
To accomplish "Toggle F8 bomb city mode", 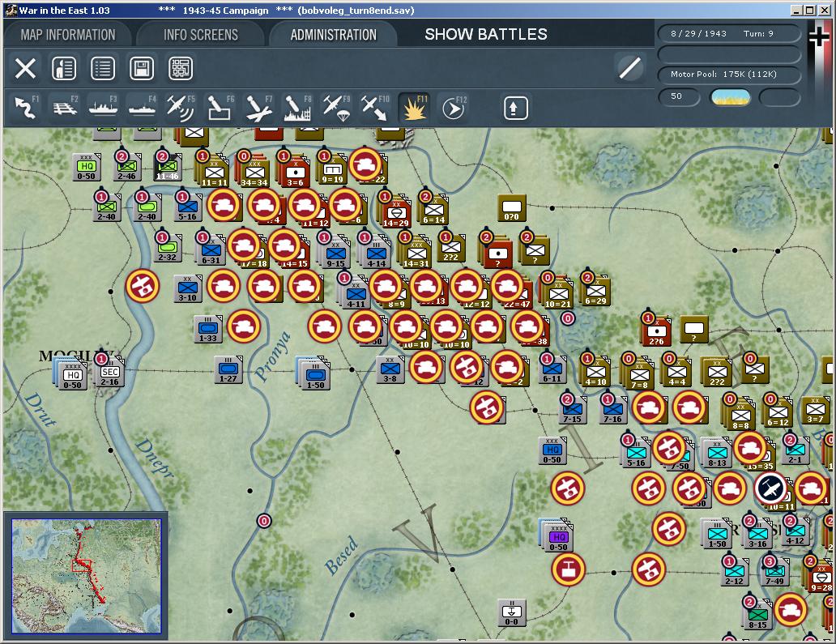I will [297, 107].
